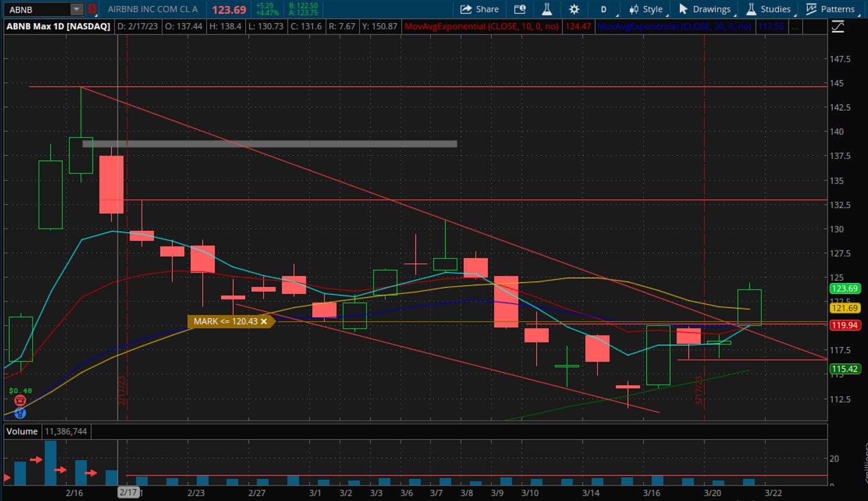Viewport: 868px width, 501px height.
Task: Click the ellipsis after the studies labels
Action: pos(794,27)
